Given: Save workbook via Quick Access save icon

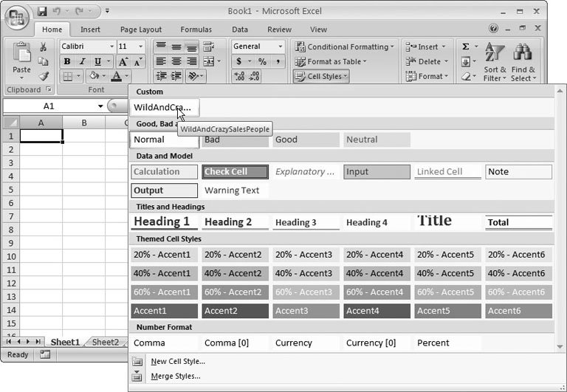Looking at the screenshot, I should (x=42, y=11).
